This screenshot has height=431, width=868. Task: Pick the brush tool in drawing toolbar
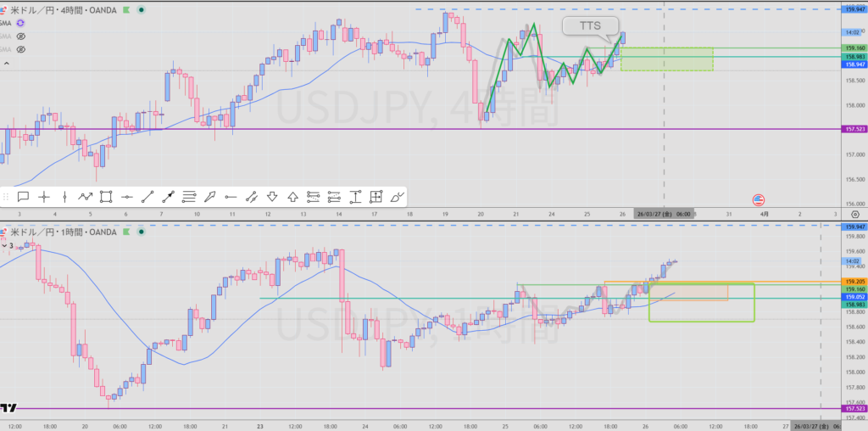(x=396, y=197)
